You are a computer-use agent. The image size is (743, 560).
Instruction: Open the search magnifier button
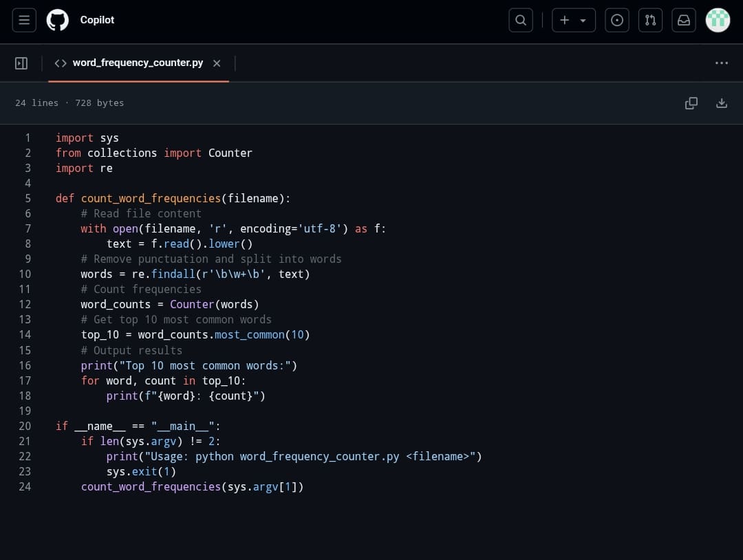point(520,20)
